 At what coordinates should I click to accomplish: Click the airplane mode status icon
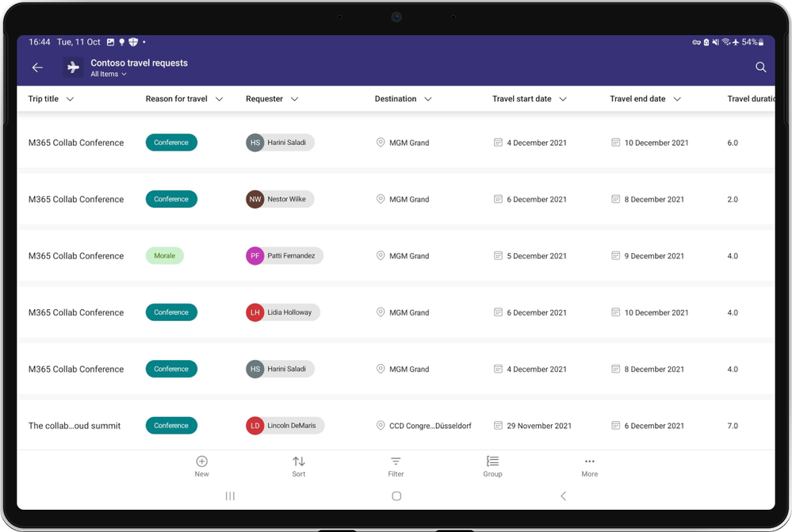point(736,42)
